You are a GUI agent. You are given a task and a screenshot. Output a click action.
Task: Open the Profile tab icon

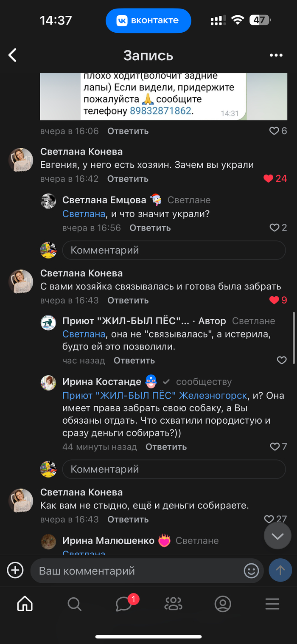[223, 604]
